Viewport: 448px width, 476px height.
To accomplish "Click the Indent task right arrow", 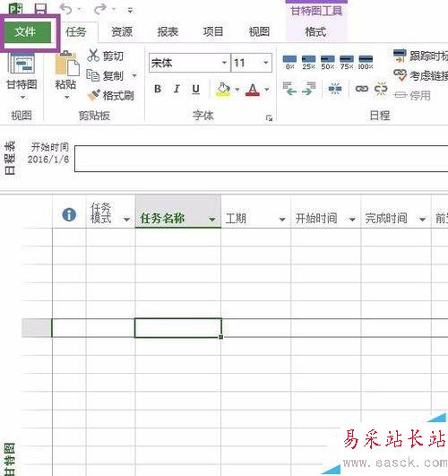I will pos(309,89).
